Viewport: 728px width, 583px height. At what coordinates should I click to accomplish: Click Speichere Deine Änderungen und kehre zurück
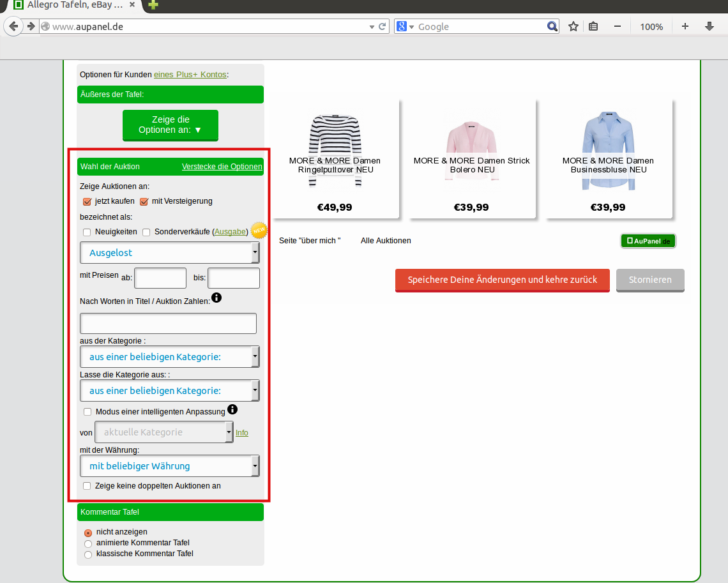(x=503, y=280)
